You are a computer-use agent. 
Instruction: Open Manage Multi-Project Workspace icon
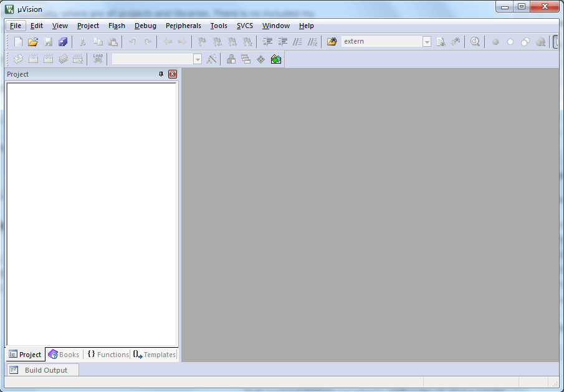click(246, 59)
